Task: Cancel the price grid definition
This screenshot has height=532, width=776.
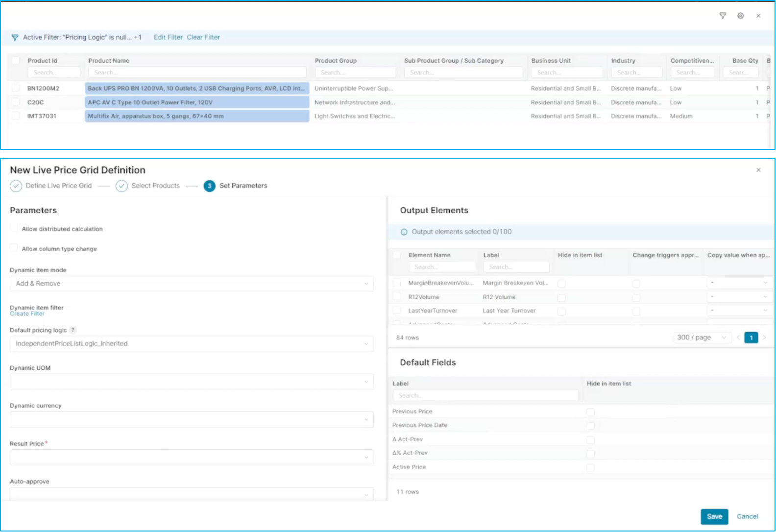Action: click(x=748, y=516)
